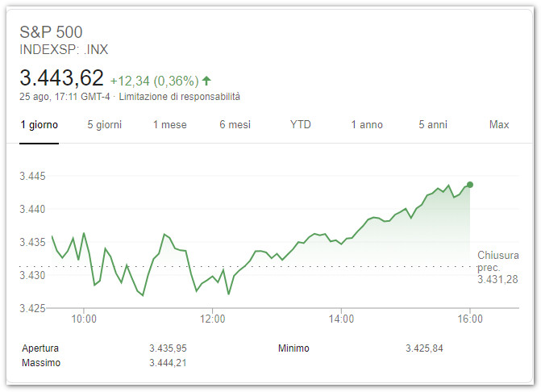Viewport: 541px width, 392px height.
Task: Click the 'Chiusura prec. 3.431,28' label
Action: 498,267
